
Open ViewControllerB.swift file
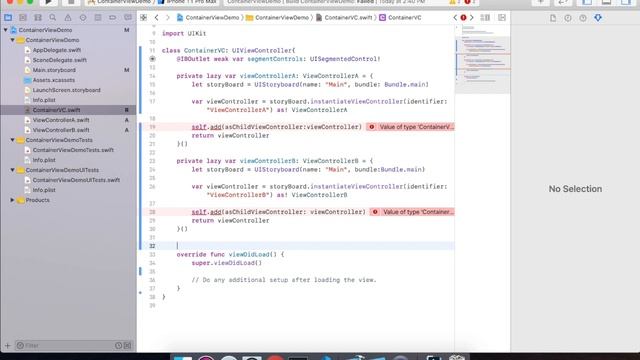click(61, 130)
